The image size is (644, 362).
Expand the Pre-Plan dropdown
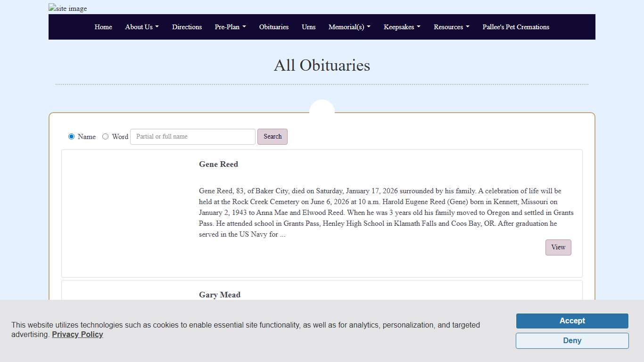(x=230, y=27)
